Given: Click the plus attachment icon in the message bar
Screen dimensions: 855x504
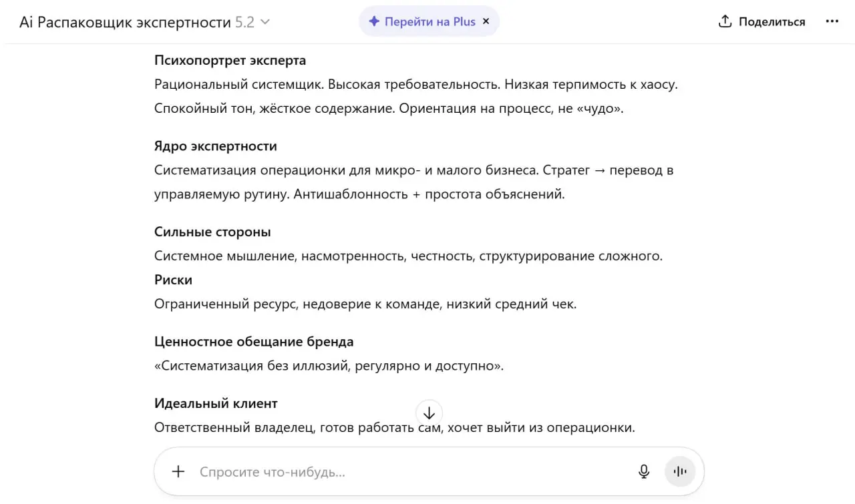Looking at the screenshot, I should 178,471.
